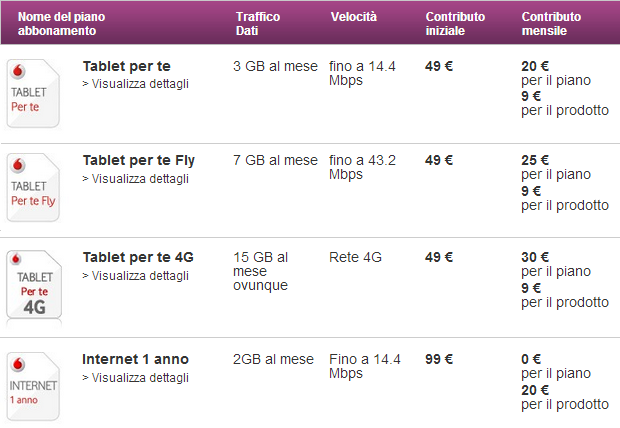Image resolution: width=620 pixels, height=428 pixels.
Task: Click the Tablet Per te 4G SIM icon
Action: (34, 285)
